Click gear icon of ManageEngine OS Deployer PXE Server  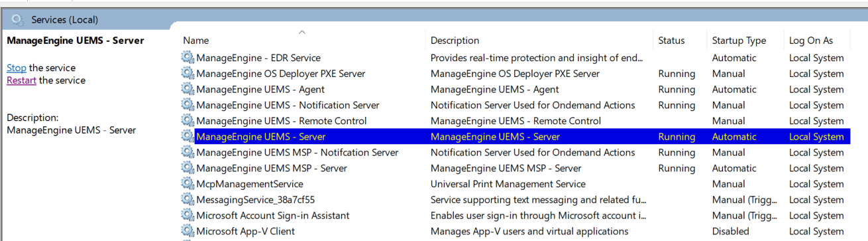pos(188,74)
